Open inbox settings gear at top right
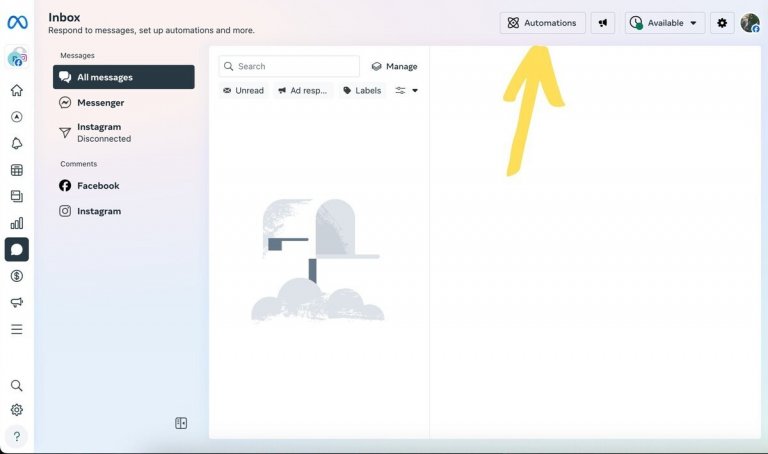 click(722, 23)
